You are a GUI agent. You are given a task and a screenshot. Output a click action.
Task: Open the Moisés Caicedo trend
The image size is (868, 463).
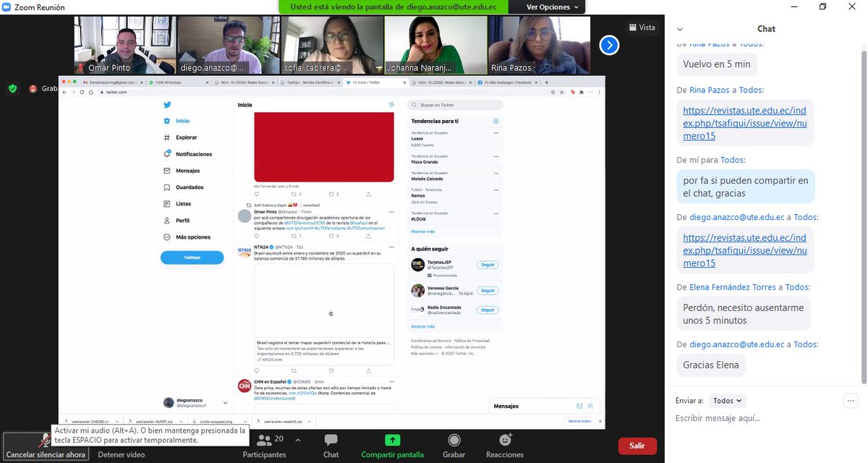click(454, 176)
